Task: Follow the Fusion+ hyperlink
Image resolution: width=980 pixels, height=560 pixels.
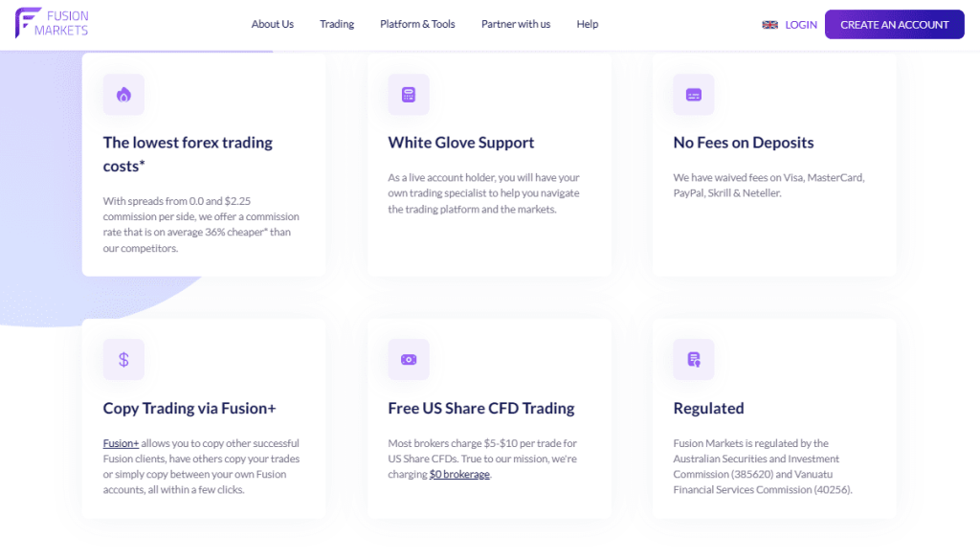Action: point(121,443)
